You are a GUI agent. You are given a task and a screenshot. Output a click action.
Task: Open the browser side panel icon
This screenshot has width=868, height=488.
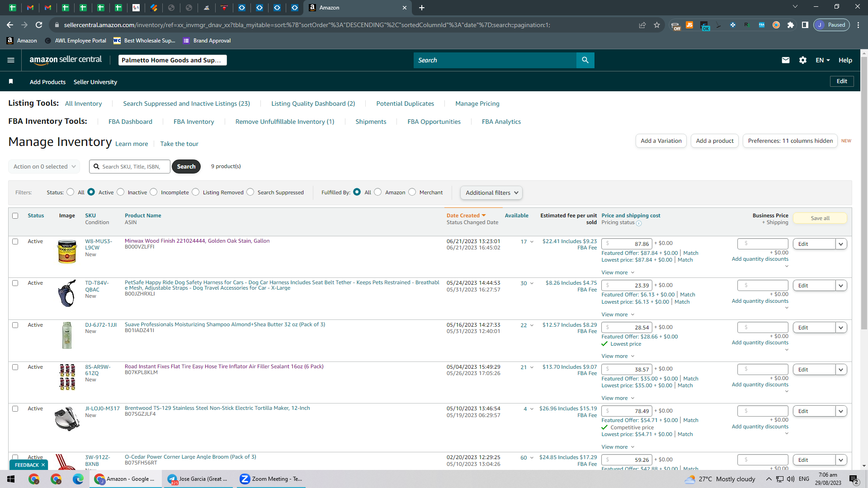pyautogui.click(x=805, y=25)
